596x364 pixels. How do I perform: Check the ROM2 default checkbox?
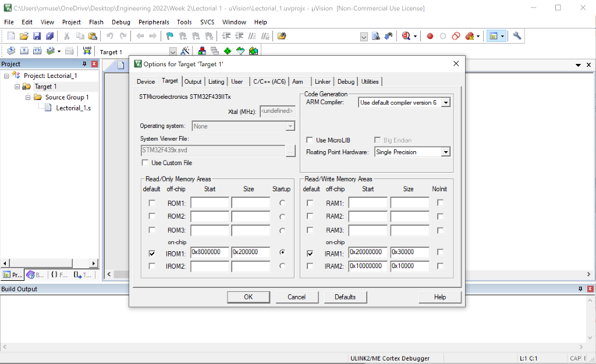tap(152, 216)
